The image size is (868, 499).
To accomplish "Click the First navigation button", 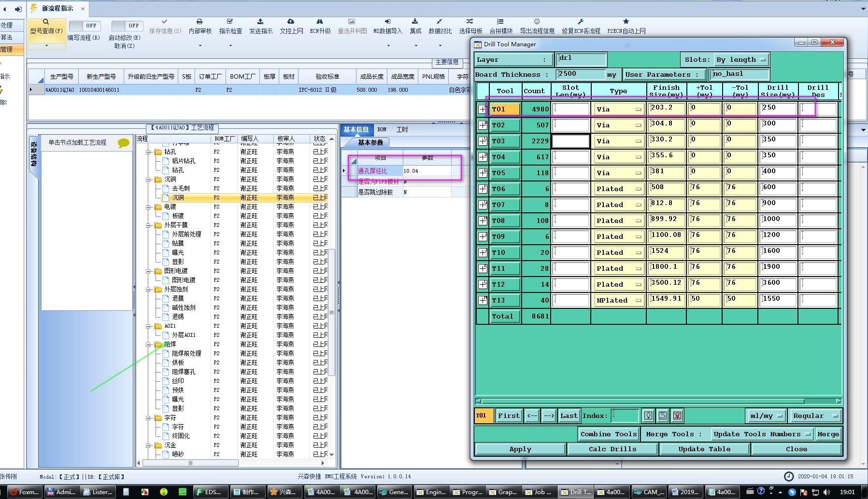I will pos(509,416).
